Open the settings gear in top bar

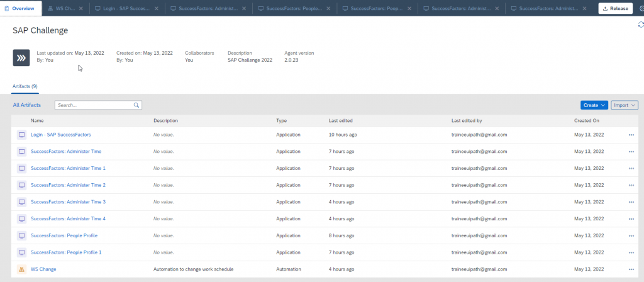click(641, 8)
